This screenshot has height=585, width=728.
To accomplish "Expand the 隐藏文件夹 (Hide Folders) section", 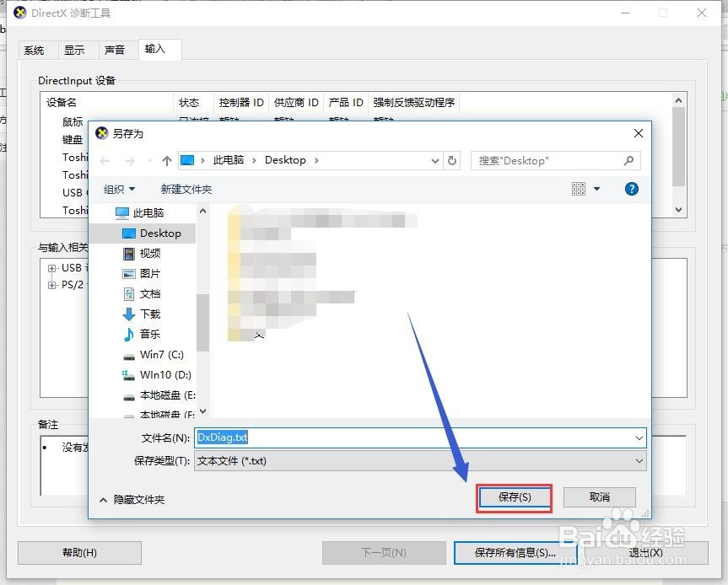I will [138, 499].
